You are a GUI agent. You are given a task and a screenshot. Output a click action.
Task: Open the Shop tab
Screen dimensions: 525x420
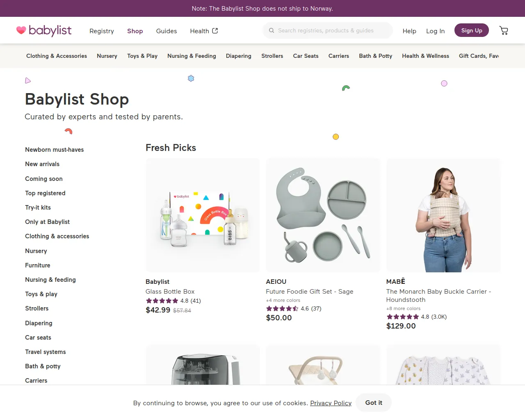click(135, 31)
